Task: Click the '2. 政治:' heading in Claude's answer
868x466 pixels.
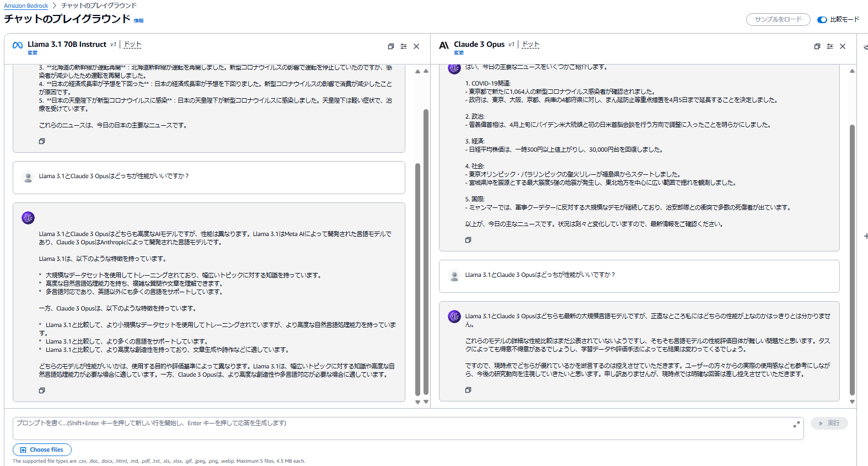Action: point(475,116)
